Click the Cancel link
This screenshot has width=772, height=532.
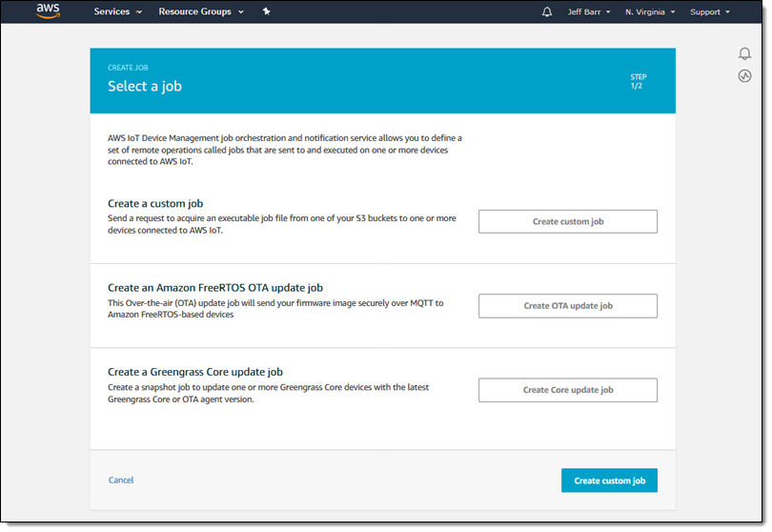pyautogui.click(x=121, y=481)
